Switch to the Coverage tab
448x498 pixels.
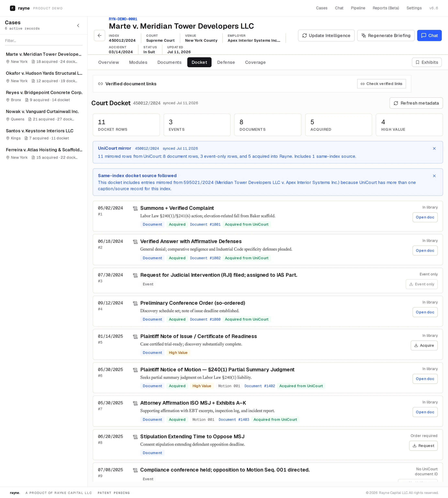coord(255,62)
